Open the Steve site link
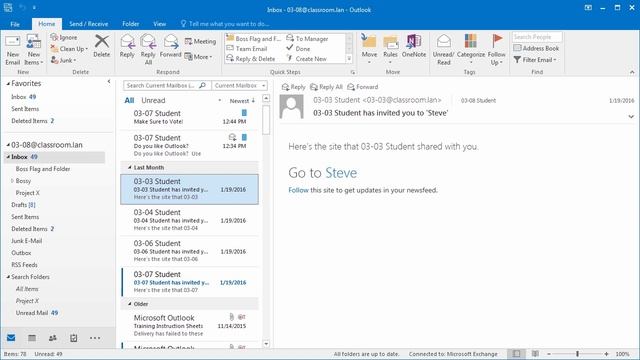 tap(341, 173)
